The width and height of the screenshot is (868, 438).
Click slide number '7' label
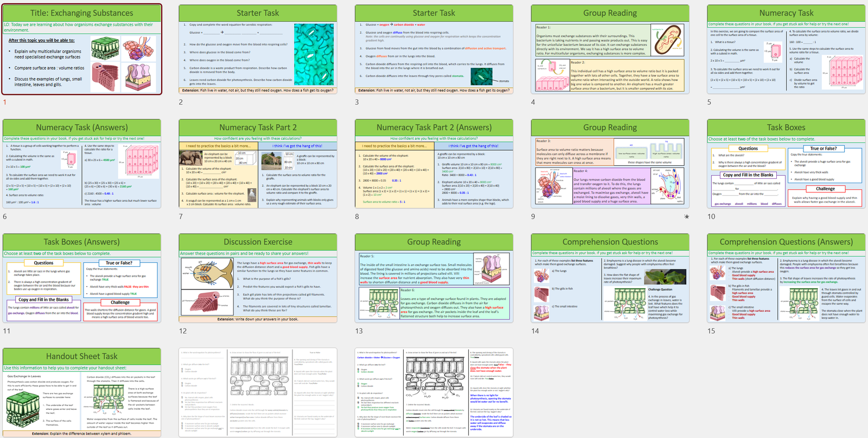pos(181,216)
